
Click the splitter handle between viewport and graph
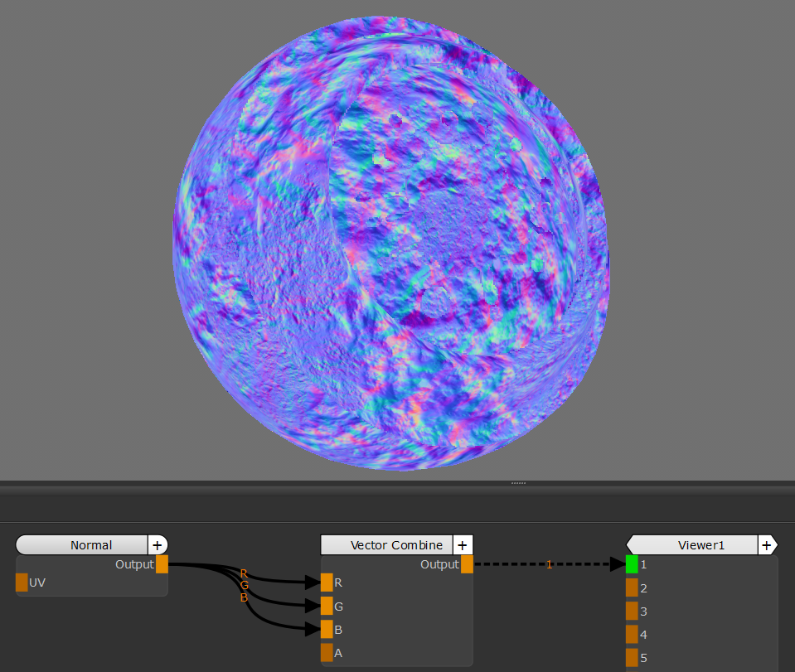[519, 482]
